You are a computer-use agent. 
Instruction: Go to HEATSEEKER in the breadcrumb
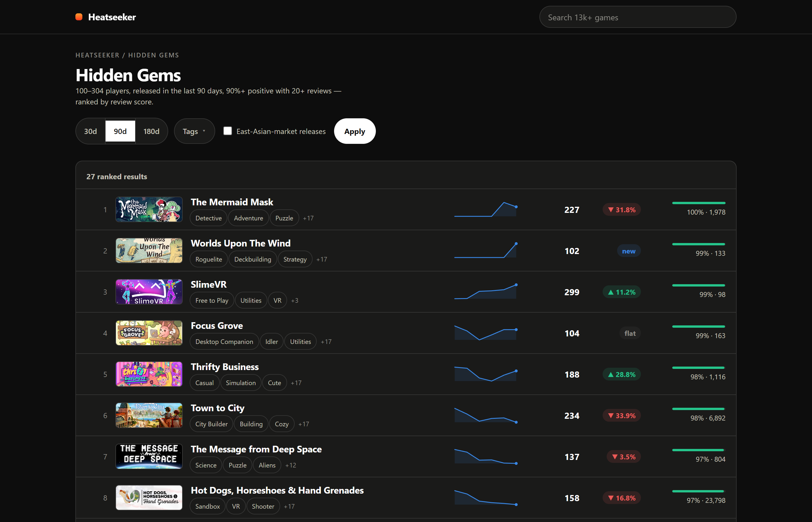pos(97,55)
